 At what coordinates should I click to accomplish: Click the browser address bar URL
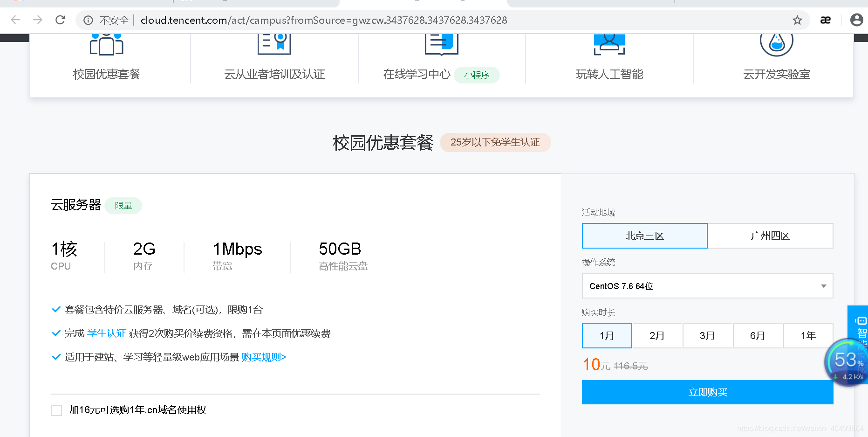pyautogui.click(x=324, y=20)
